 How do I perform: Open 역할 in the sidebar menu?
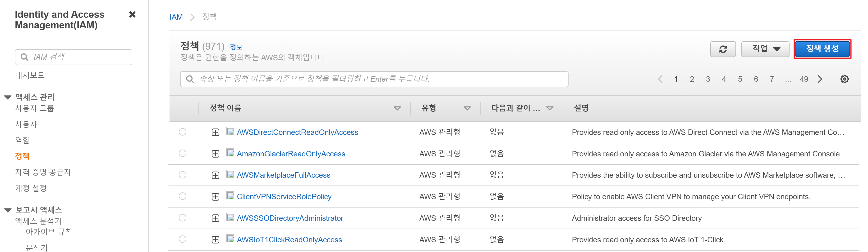[x=22, y=140]
